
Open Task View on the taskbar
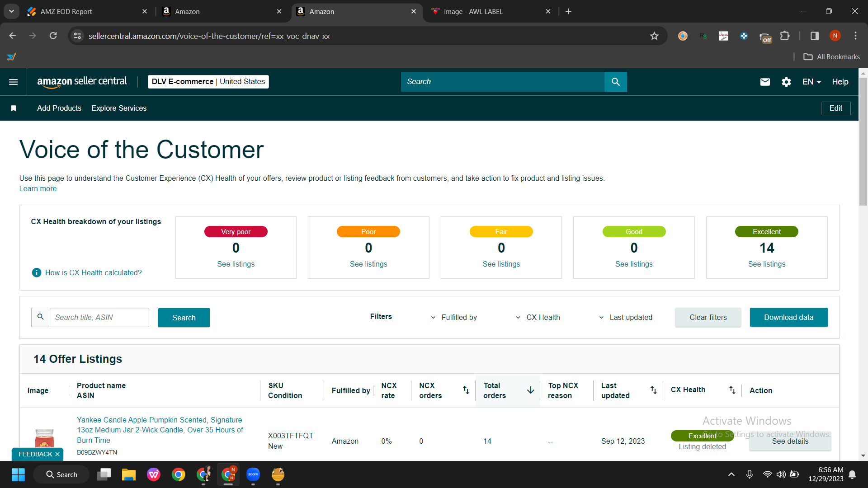104,474
